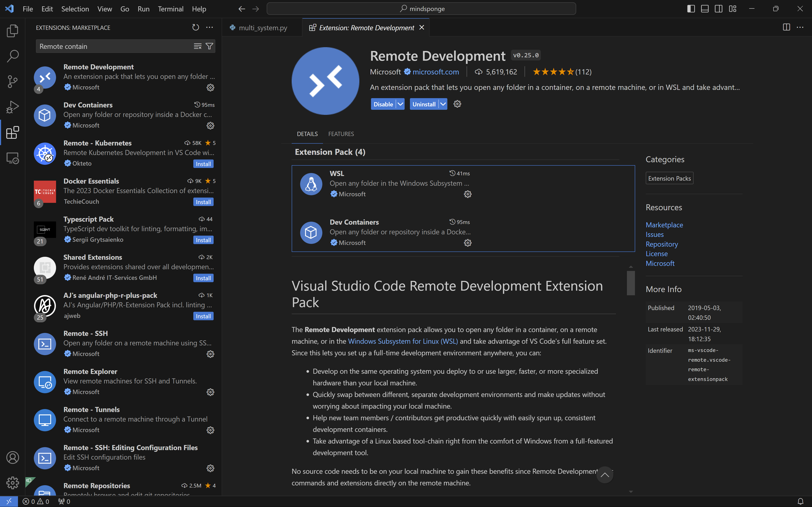The width and height of the screenshot is (812, 507).
Task: Toggle bottom panel visibility
Action: (705, 9)
